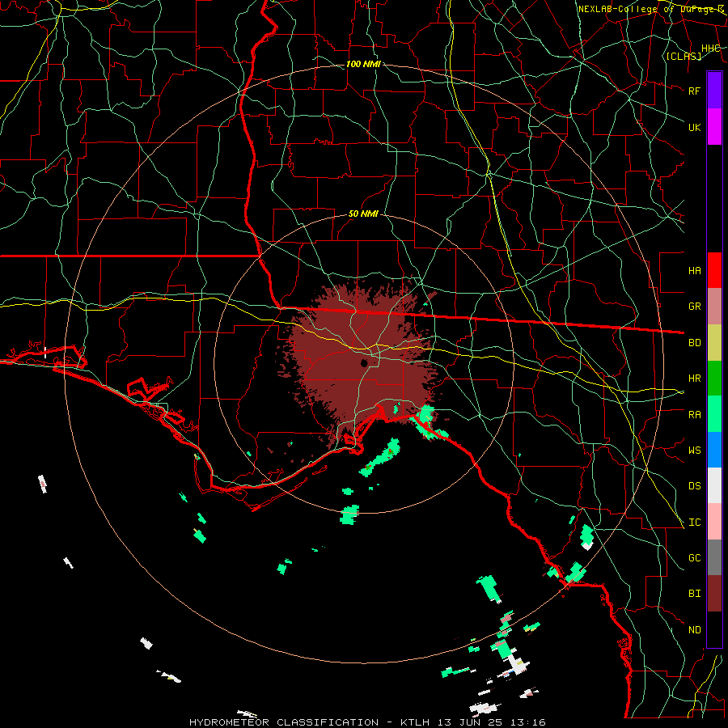Click the red HA legend color swatch

pyautogui.click(x=714, y=270)
